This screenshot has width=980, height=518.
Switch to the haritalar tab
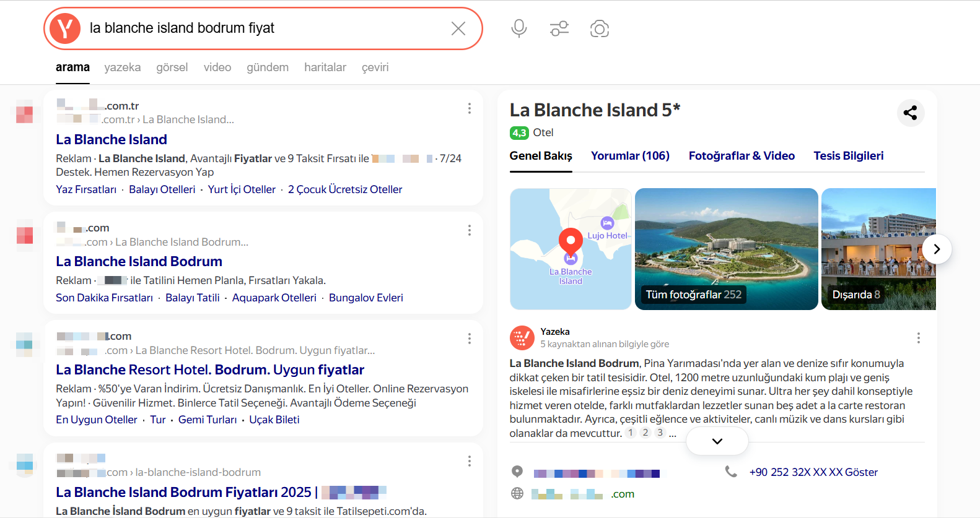coord(325,67)
